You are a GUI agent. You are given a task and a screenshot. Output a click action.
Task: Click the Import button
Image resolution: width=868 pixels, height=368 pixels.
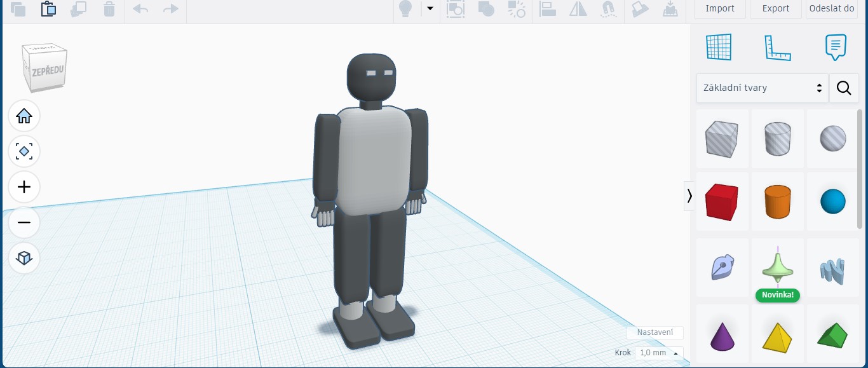click(x=720, y=8)
